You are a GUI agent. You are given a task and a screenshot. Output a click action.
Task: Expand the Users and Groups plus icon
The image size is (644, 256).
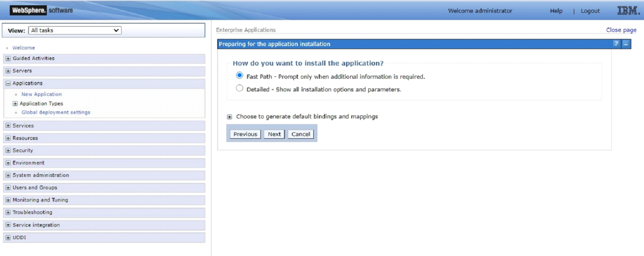coord(8,188)
